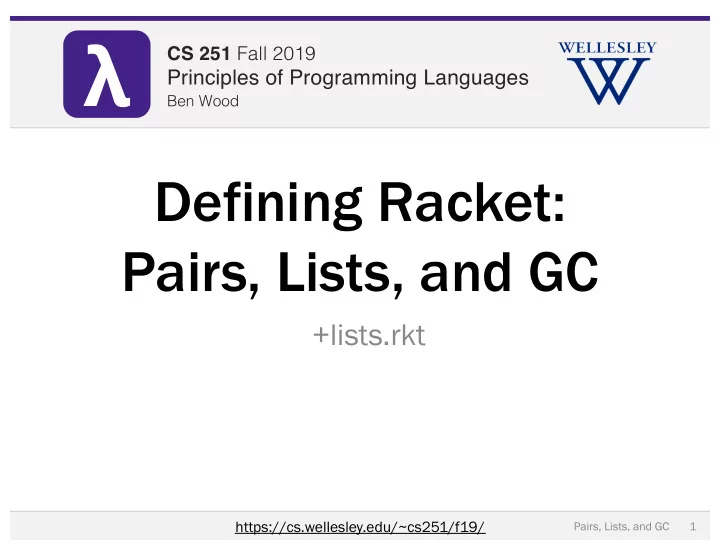Image resolution: width=720 pixels, height=557 pixels.
Task: Click the slide number 1 in the footer
Action: pos(693,526)
